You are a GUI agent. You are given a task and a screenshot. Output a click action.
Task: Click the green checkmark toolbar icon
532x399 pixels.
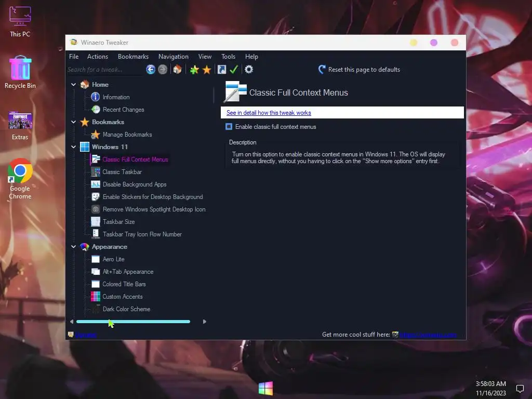pos(234,70)
